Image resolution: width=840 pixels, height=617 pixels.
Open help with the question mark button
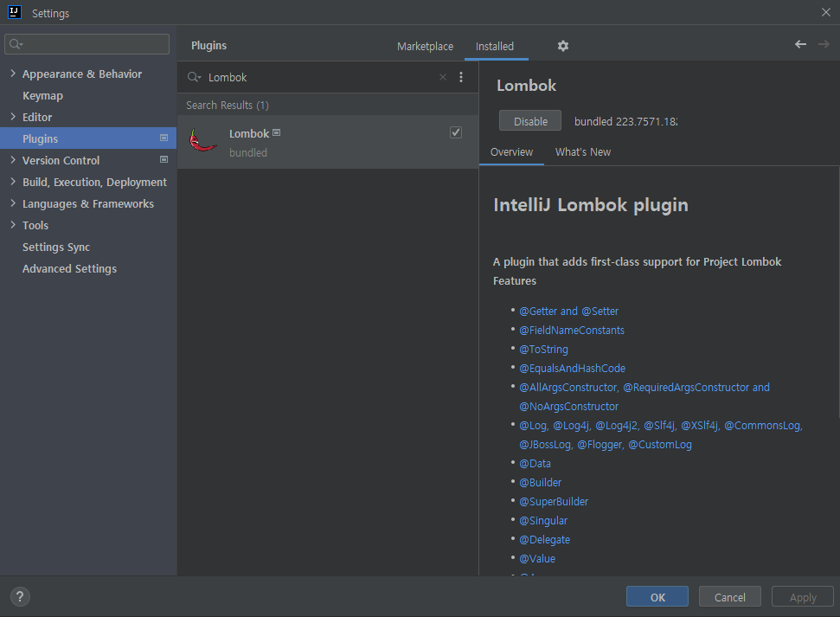pos(20,596)
